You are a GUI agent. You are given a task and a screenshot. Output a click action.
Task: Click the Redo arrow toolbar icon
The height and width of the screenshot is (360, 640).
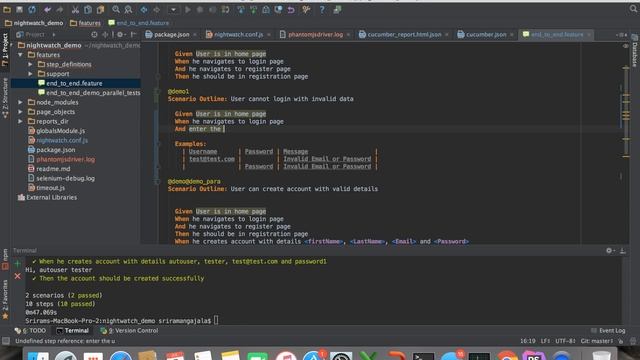point(60,9)
